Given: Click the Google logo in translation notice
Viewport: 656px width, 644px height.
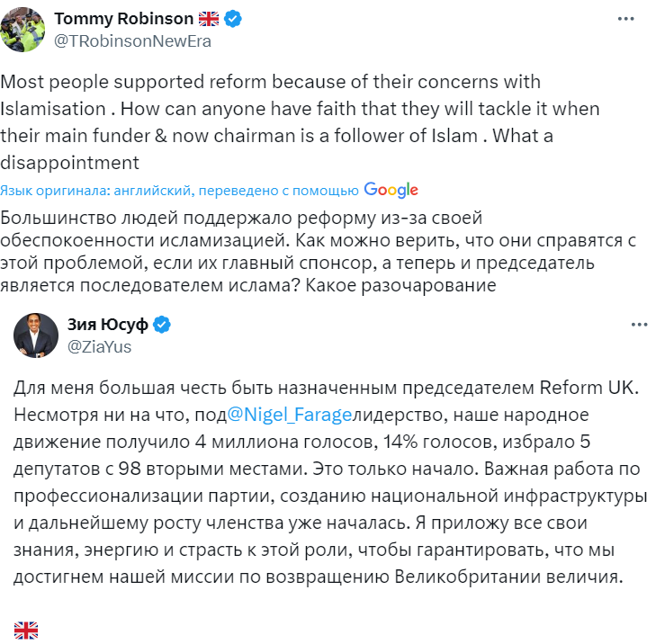Looking at the screenshot, I should (391, 191).
